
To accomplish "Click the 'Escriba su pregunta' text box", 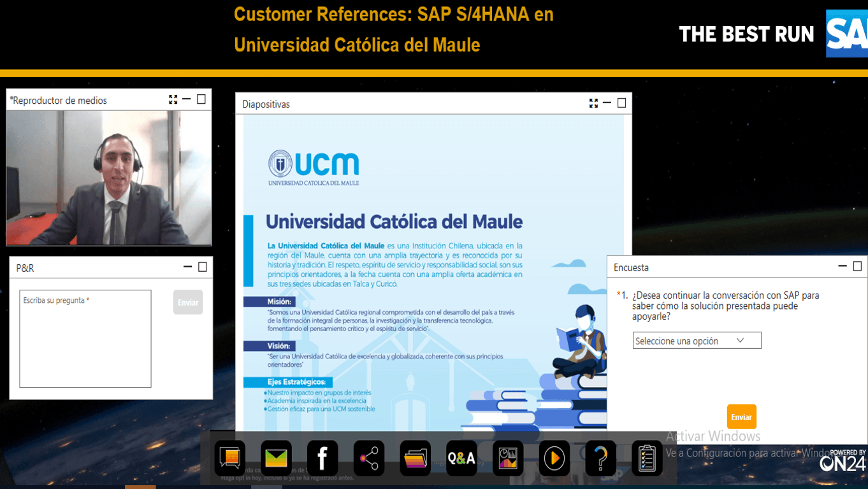I will point(85,339).
